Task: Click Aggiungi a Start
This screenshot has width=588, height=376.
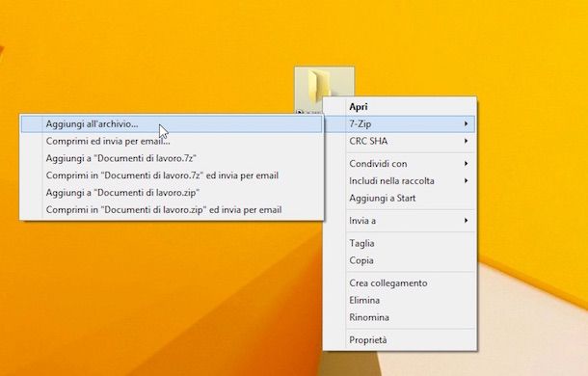Action: (x=400, y=199)
